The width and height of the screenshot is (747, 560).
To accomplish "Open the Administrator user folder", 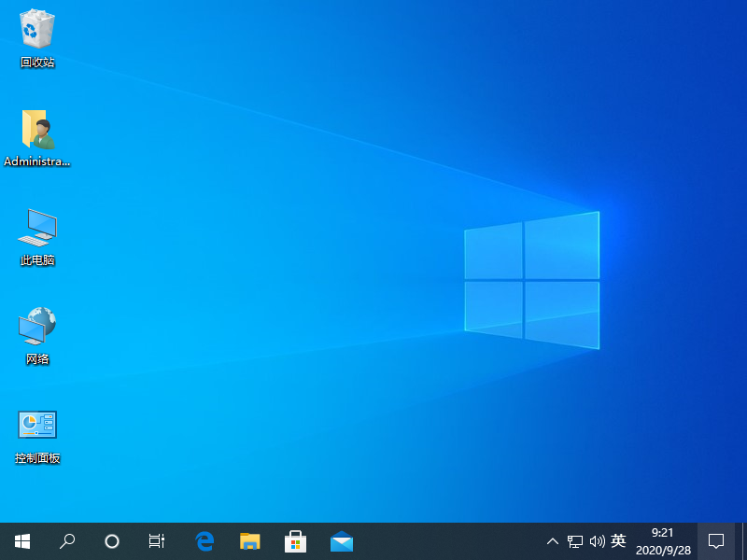I will [x=37, y=131].
